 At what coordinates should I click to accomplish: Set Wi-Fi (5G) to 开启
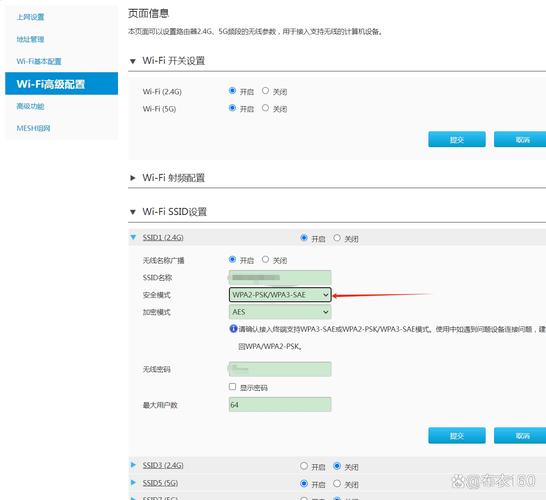click(232, 108)
